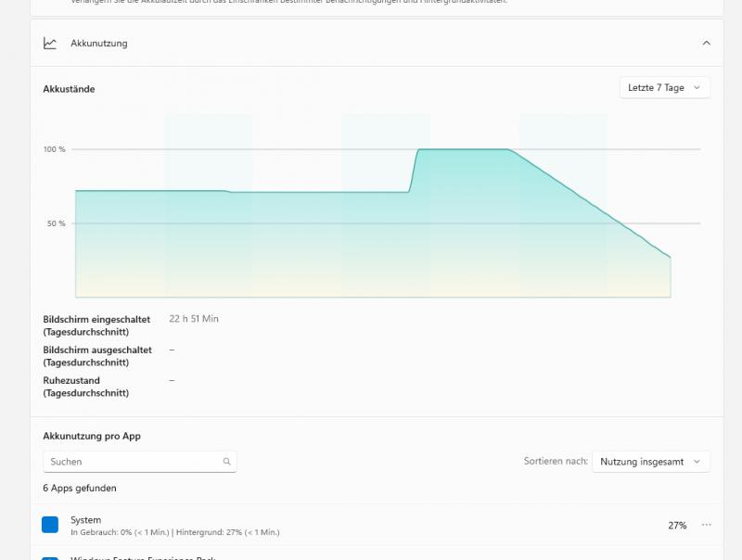Click the 27% usage value for System

(x=677, y=526)
